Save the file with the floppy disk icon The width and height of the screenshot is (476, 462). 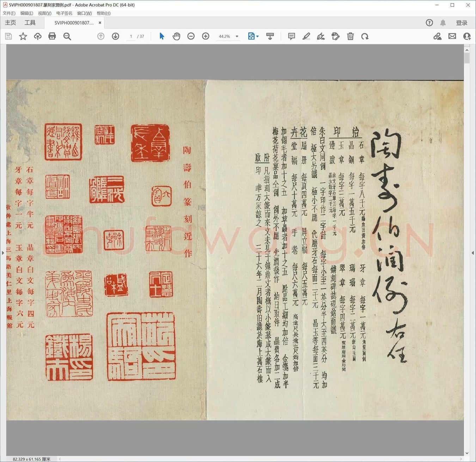(x=8, y=36)
